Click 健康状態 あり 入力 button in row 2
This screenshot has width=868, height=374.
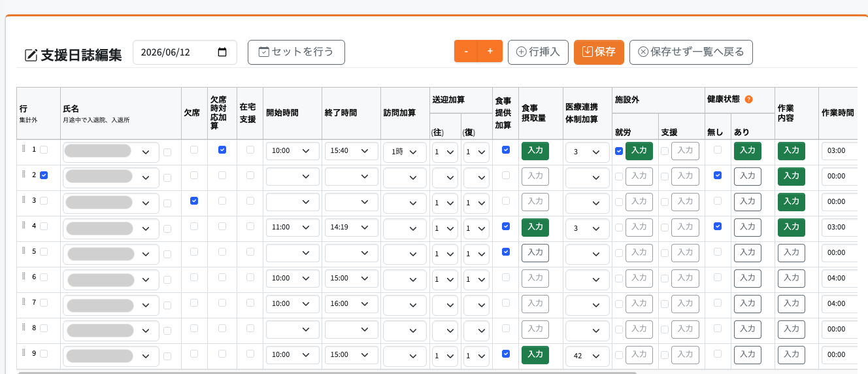pyautogui.click(x=748, y=176)
